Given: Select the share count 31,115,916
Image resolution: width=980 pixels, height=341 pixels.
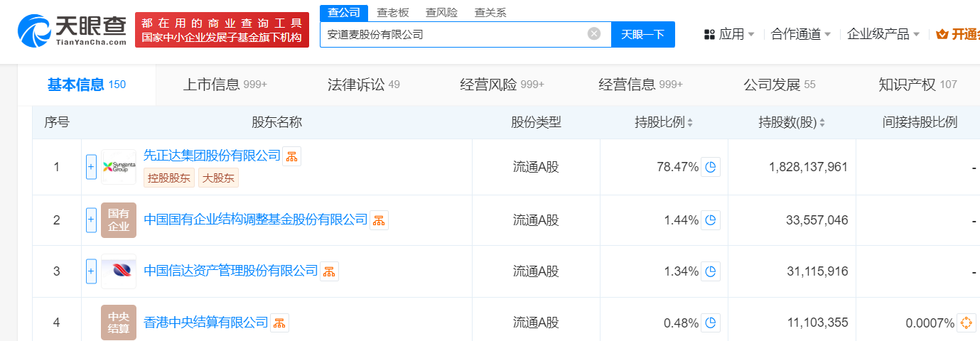Looking at the screenshot, I should [817, 271].
